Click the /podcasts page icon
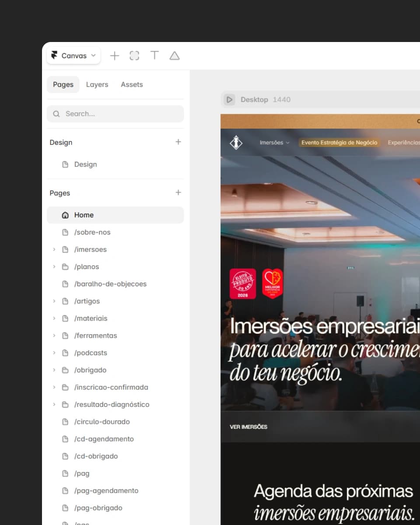Viewport: 420px width, 525px height. 65,353
